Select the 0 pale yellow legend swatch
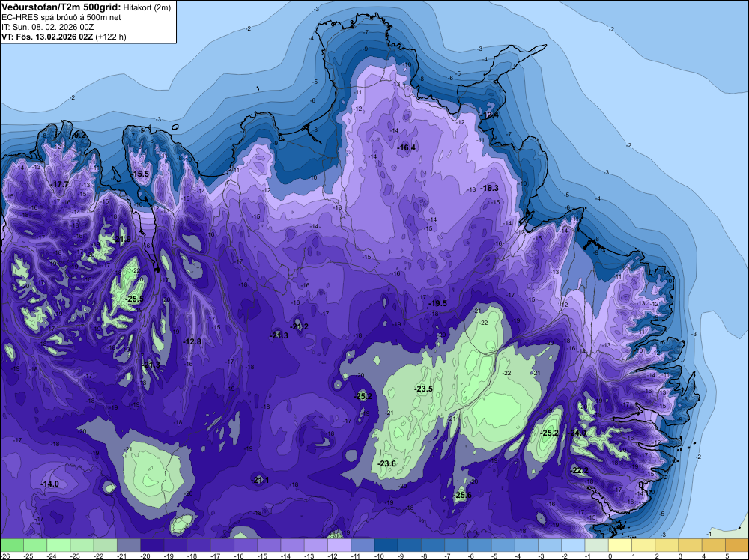The width and height of the screenshot is (749, 560). pos(620,545)
